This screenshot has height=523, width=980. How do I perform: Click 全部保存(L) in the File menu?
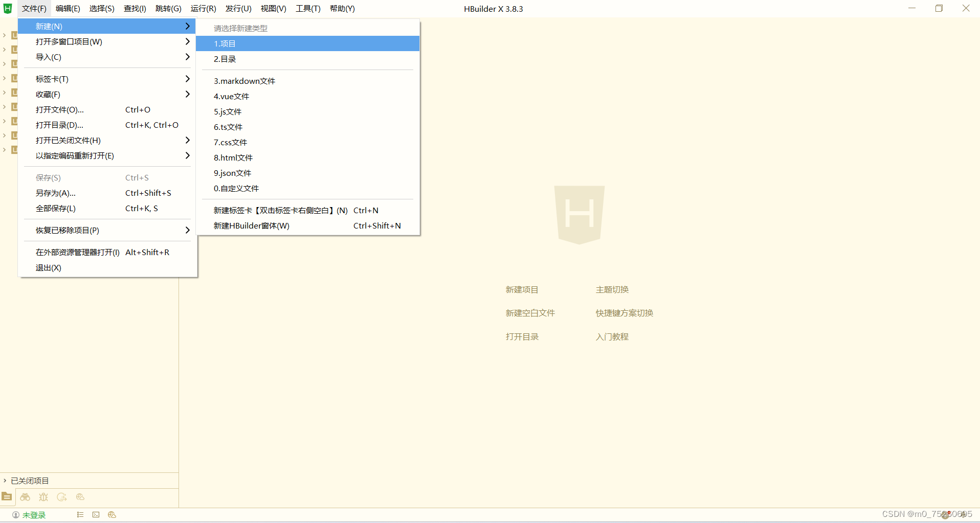pyautogui.click(x=107, y=208)
